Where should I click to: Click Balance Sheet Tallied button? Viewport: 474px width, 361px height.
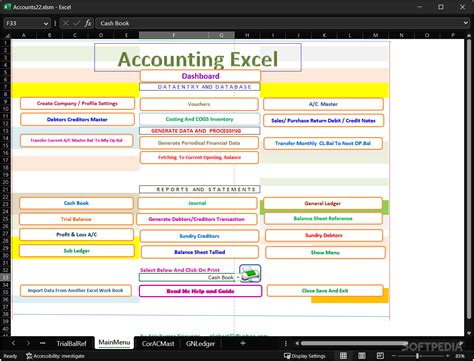point(200,252)
